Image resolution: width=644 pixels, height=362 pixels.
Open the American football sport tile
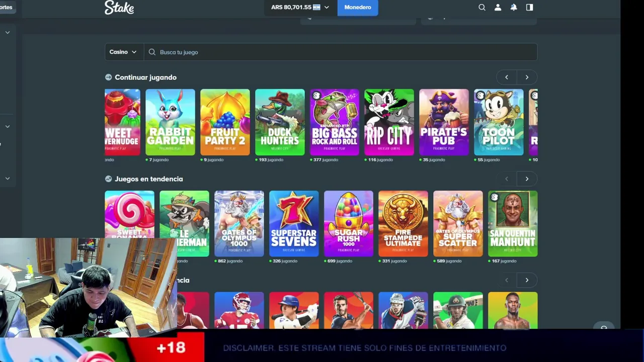pyautogui.click(x=239, y=310)
